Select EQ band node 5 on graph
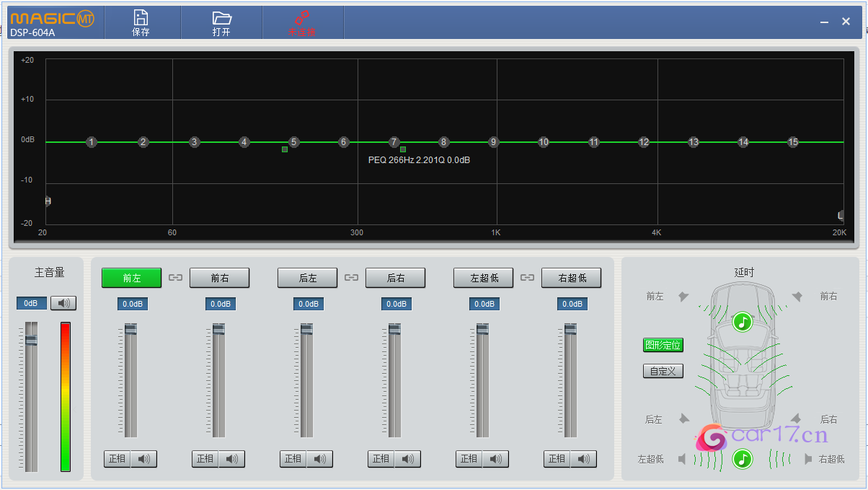 pyautogui.click(x=293, y=142)
